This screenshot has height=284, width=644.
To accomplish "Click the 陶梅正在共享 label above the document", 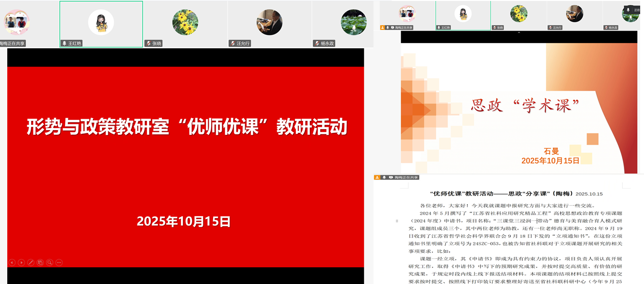I will coord(406,177).
